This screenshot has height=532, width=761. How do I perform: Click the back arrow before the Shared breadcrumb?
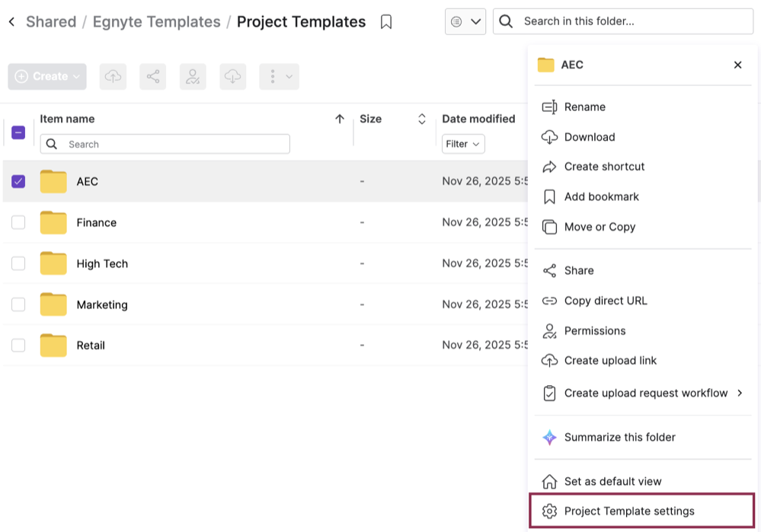coord(11,21)
